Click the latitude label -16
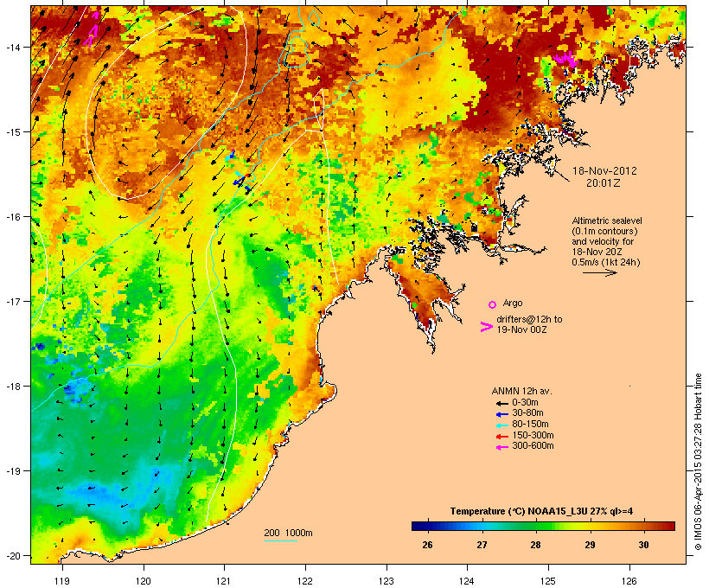The width and height of the screenshot is (709, 588). (13, 217)
